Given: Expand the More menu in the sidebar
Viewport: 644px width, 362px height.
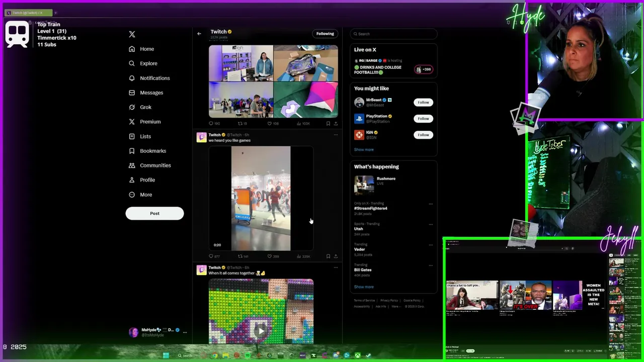Looking at the screenshot, I should click(140, 195).
